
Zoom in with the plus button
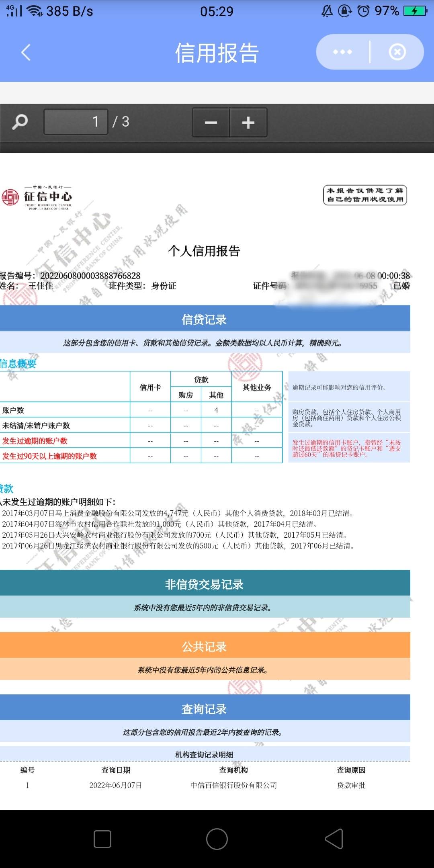point(248,122)
